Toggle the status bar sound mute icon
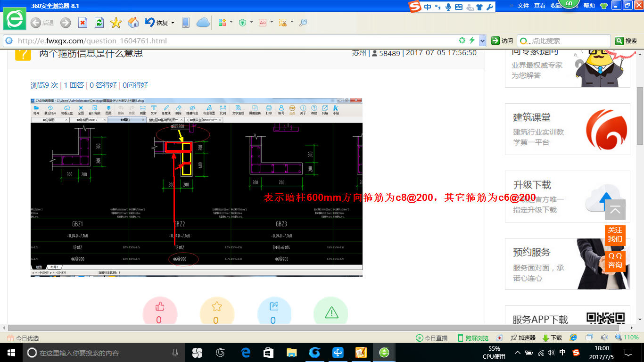This screenshot has width=644, height=362. point(604,337)
